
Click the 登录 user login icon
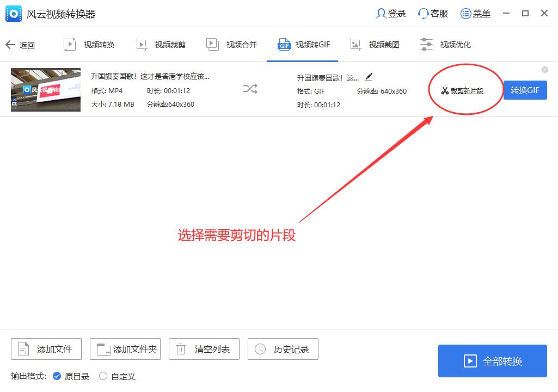[x=381, y=14]
